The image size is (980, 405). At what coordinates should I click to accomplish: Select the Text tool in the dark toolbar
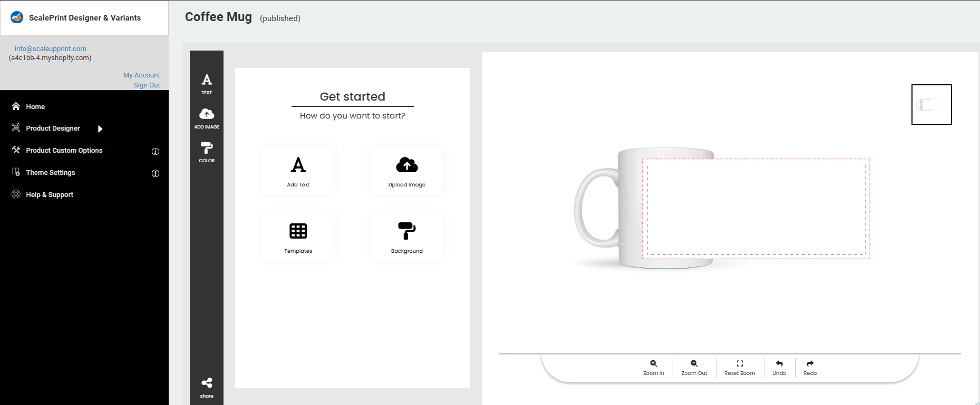pyautogui.click(x=207, y=84)
